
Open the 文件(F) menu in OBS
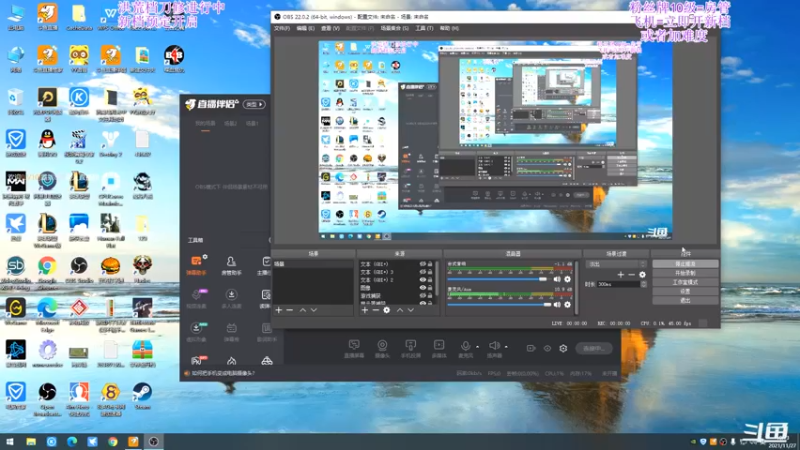point(282,29)
